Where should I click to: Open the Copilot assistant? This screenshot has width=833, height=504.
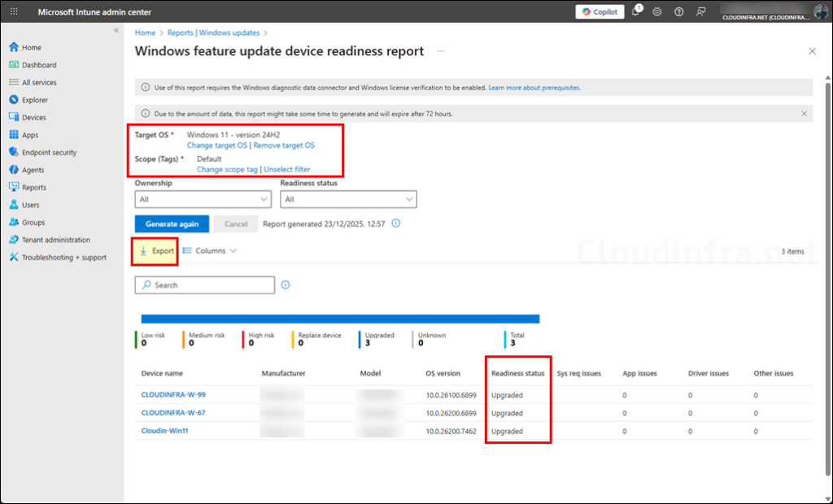600,11
